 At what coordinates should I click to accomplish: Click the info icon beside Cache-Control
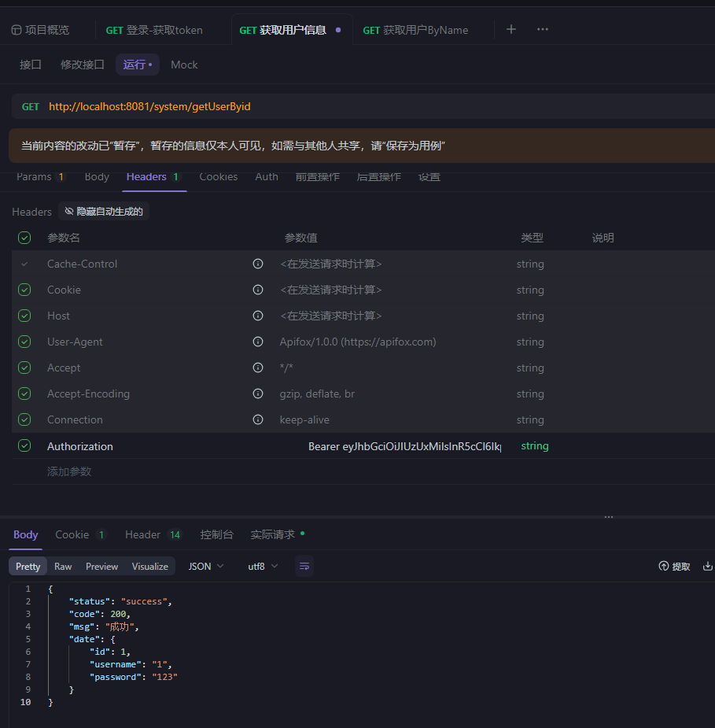click(258, 264)
